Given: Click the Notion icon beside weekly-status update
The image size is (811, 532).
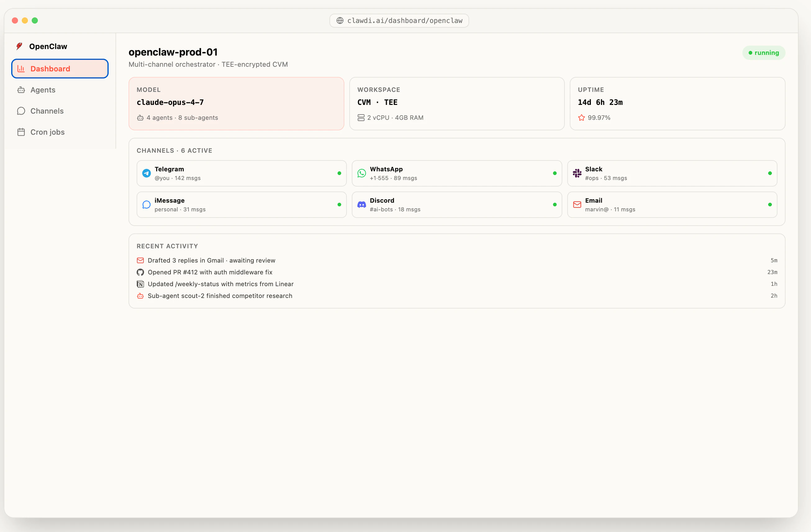Looking at the screenshot, I should coord(140,284).
